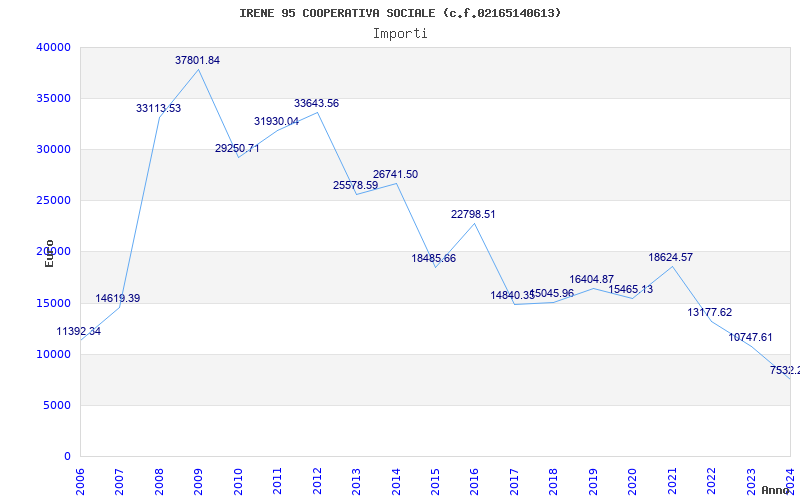The height and width of the screenshot is (500, 800).
Task: Select the 14619.39 data label
Action: point(117,298)
